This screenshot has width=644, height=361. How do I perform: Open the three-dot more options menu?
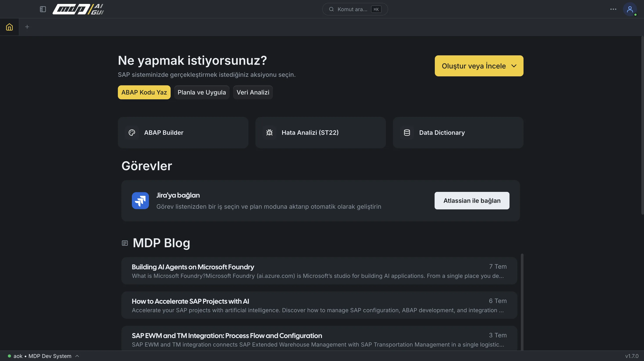coord(613,9)
